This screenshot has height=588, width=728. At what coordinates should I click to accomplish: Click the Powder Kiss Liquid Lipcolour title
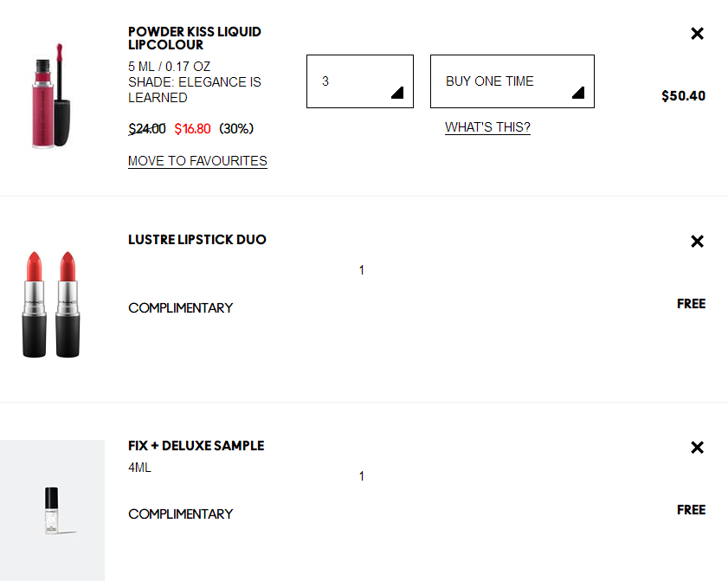tap(195, 38)
